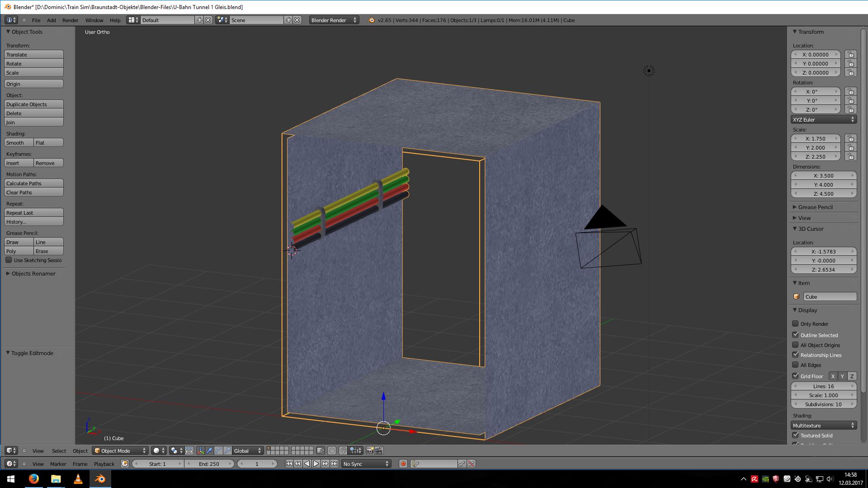This screenshot has width=868, height=488.
Task: Lock the X location padlock icon
Action: (851, 55)
